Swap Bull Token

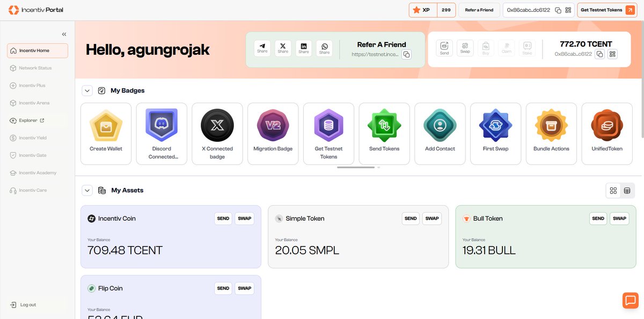pyautogui.click(x=619, y=219)
